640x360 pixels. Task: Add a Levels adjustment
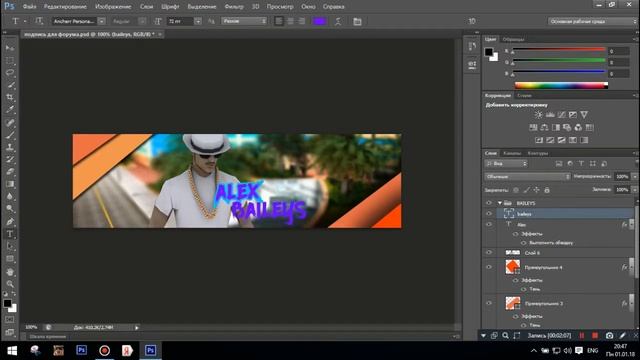click(x=550, y=115)
